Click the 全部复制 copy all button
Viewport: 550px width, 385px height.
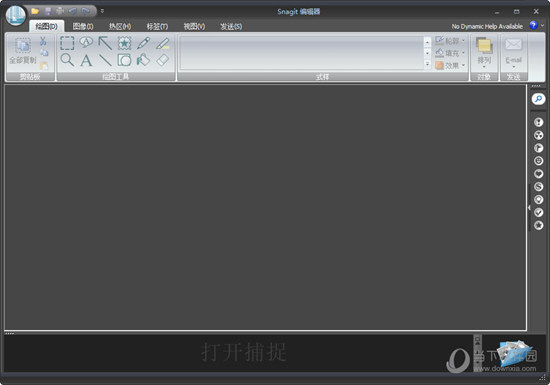click(22, 51)
